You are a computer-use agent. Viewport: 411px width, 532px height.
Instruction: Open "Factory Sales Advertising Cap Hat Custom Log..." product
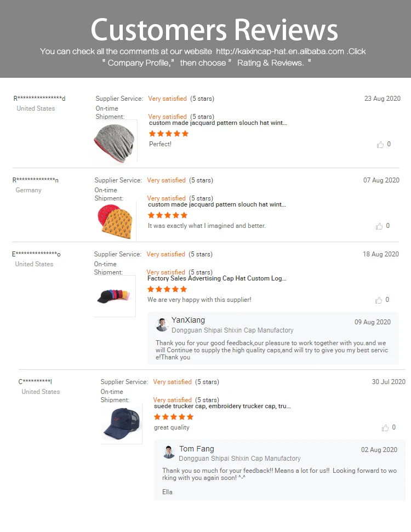point(217,278)
